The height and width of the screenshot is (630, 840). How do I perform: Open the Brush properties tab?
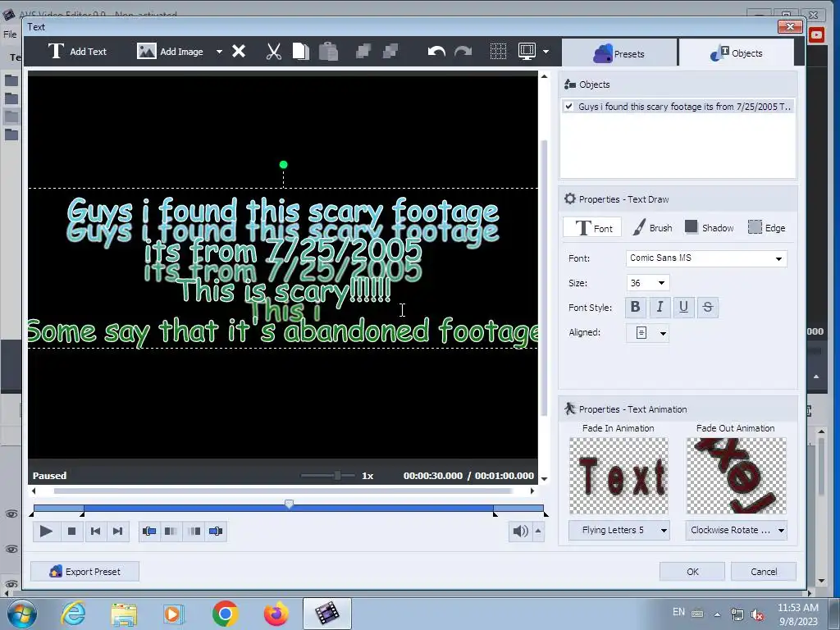point(652,228)
